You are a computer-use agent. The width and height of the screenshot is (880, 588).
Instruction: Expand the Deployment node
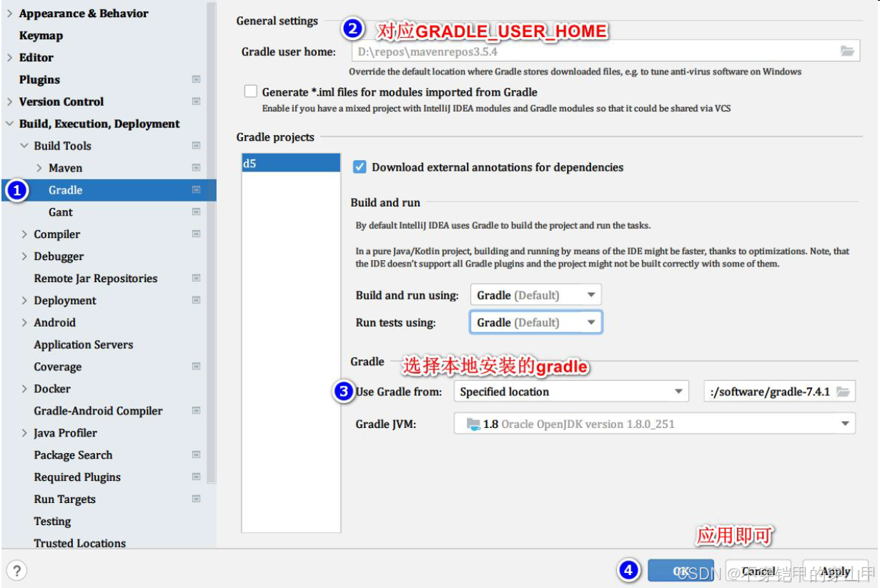(24, 301)
